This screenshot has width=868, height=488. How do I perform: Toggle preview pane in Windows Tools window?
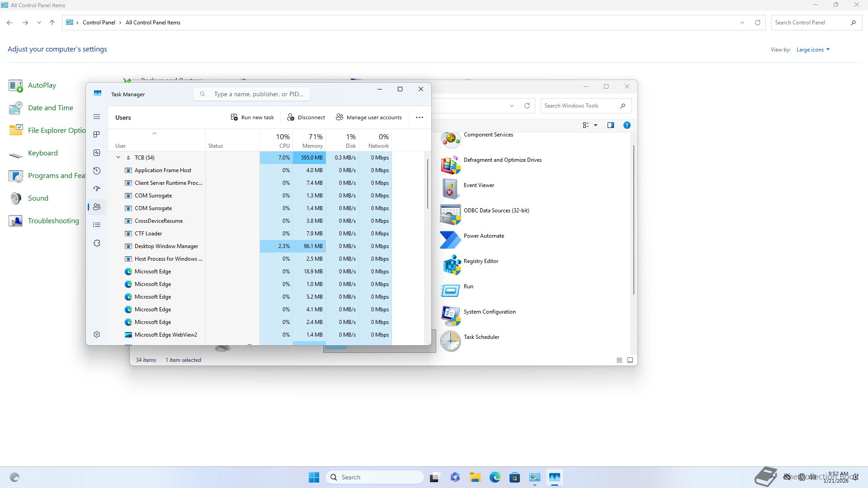[x=611, y=125]
